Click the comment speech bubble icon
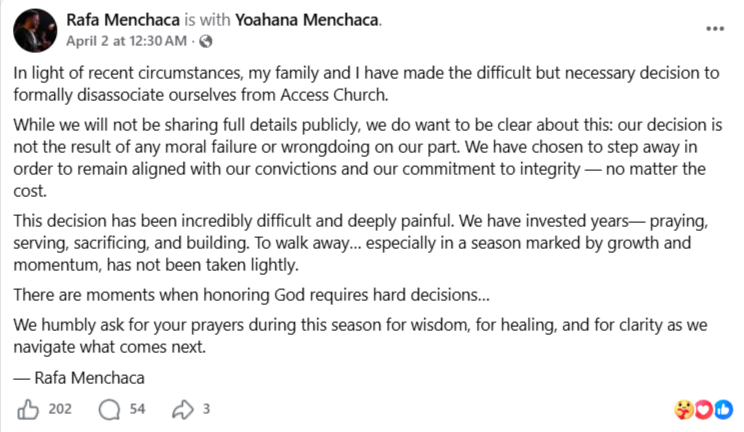The height and width of the screenshot is (432, 744). tap(110, 408)
